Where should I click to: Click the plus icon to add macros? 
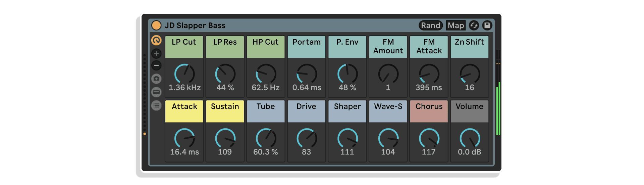(x=156, y=53)
